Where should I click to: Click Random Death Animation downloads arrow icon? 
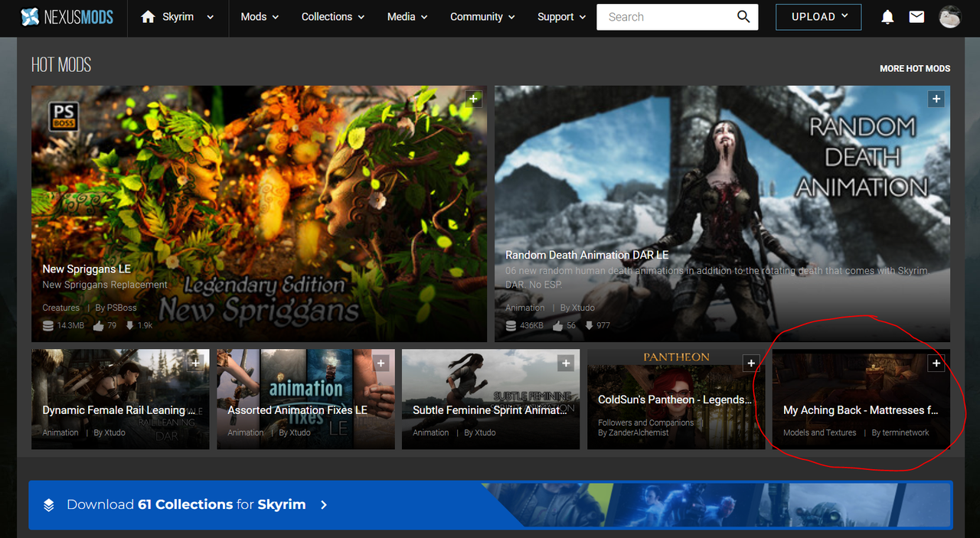pos(589,325)
